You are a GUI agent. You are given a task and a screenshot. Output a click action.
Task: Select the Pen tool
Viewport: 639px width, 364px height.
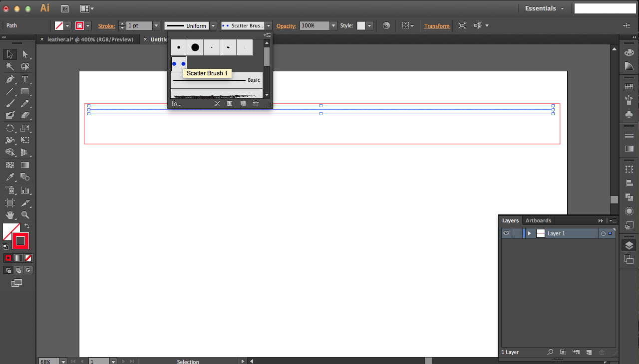(x=9, y=79)
